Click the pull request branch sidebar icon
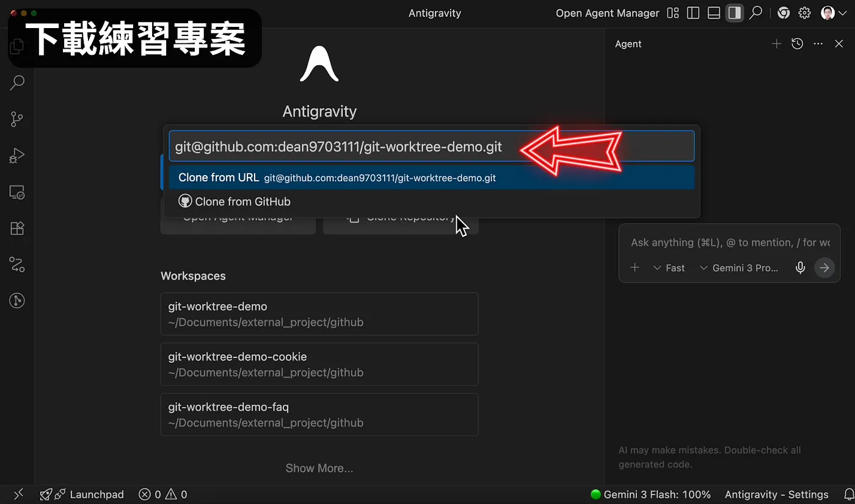The width and height of the screenshot is (855, 504). (x=17, y=264)
